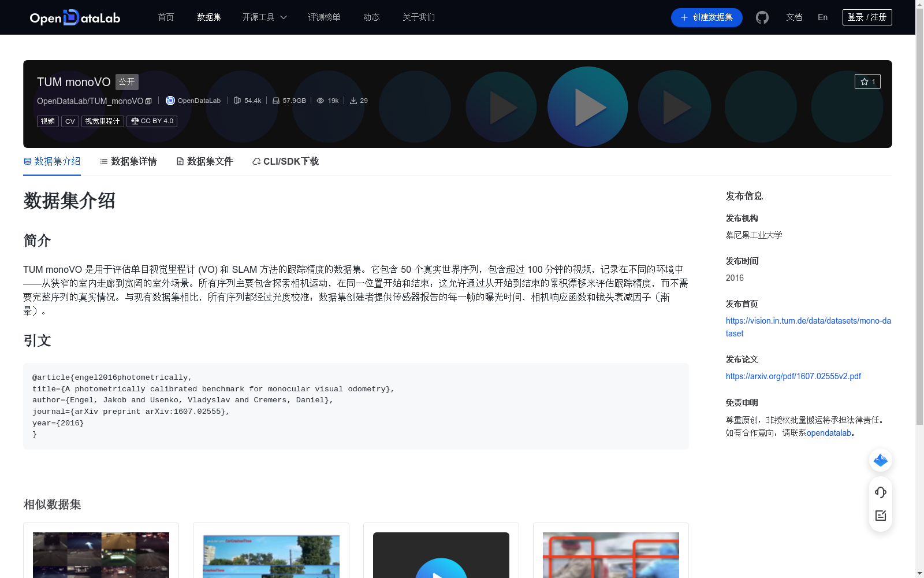Viewport: 924px width, 578px height.
Task: Select the 数据集文件 tab
Action: coord(204,161)
